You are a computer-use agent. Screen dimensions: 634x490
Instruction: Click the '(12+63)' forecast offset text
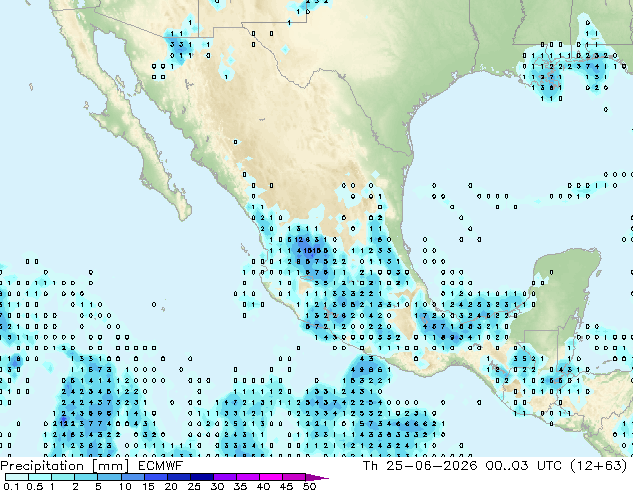pos(598,466)
